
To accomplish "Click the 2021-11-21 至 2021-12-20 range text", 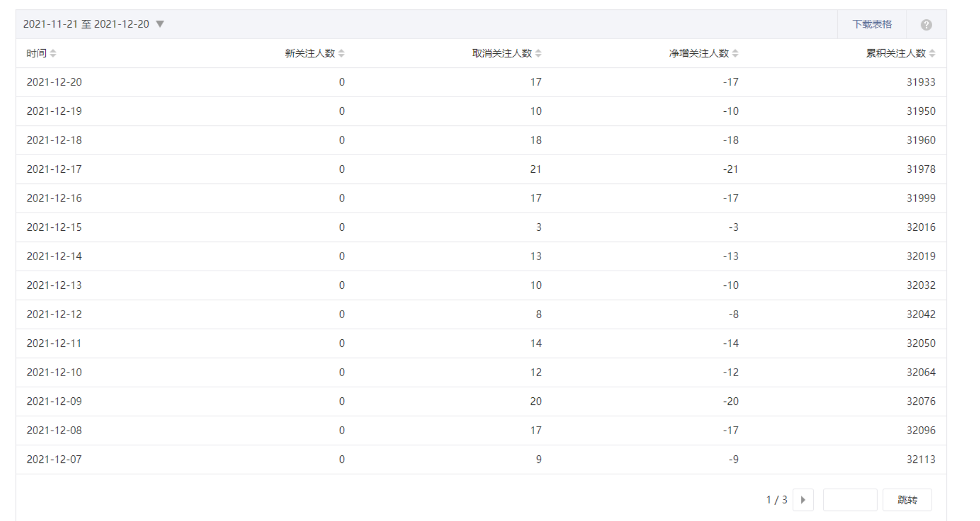I will (x=86, y=24).
